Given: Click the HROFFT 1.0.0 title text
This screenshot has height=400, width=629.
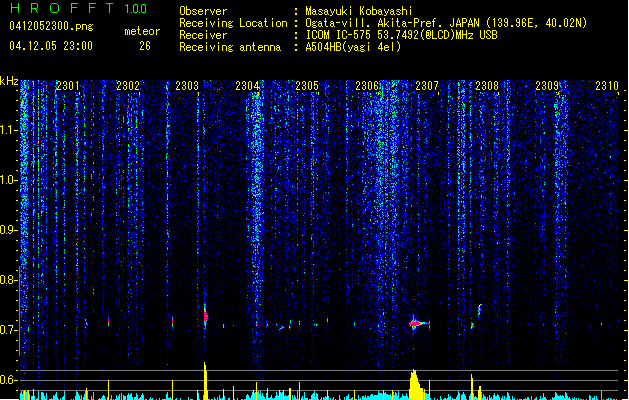Looking at the screenshot, I should point(79,8).
